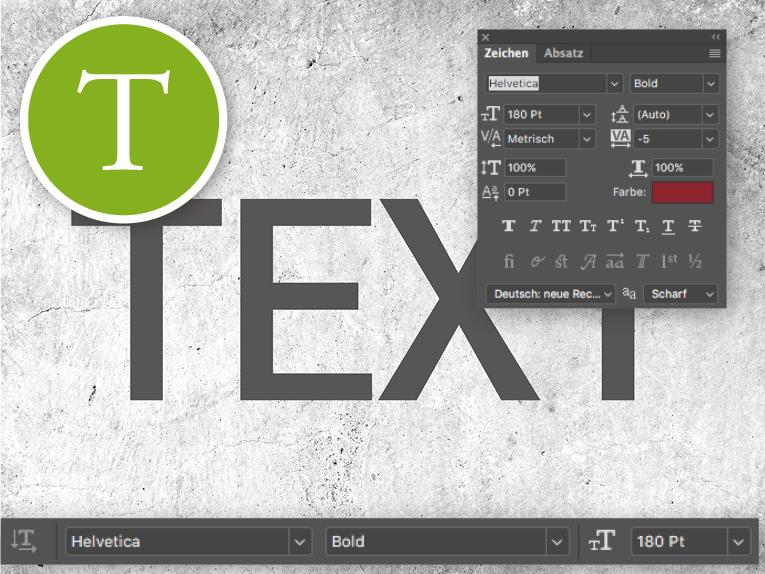
Task: Toggle Subscript style button
Action: click(642, 226)
